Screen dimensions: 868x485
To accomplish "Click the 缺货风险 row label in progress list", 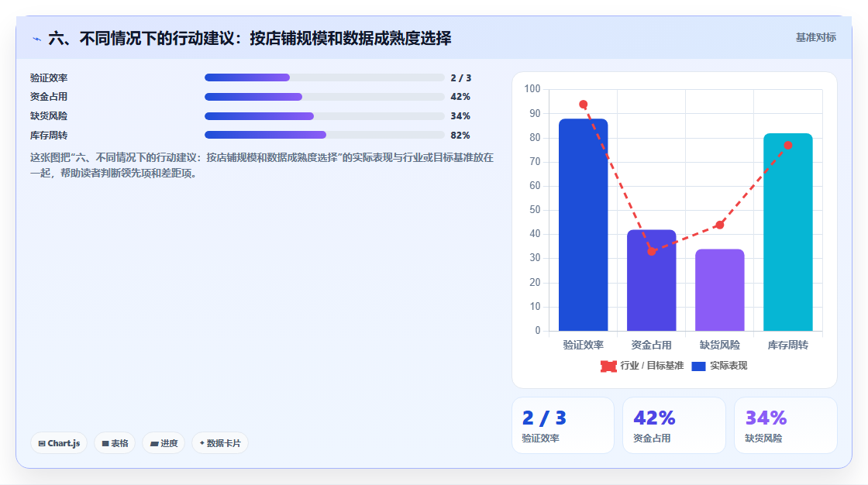I will click(x=49, y=116).
